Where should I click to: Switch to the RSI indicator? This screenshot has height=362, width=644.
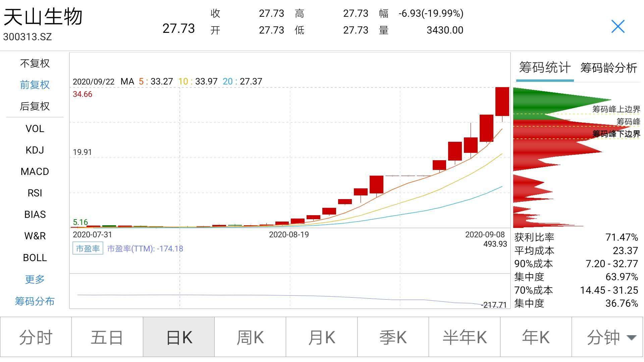[35, 193]
